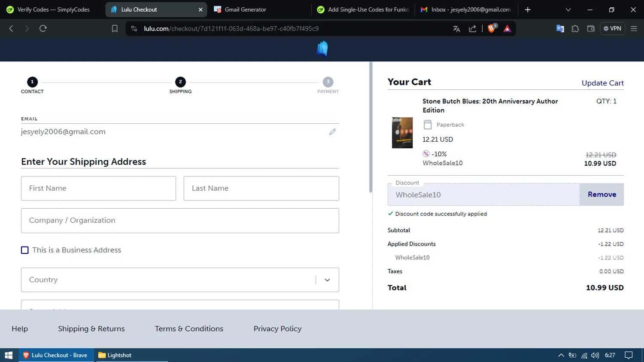This screenshot has height=362, width=644.
Task: Open the Windows Start menu
Action: pyautogui.click(x=9, y=355)
